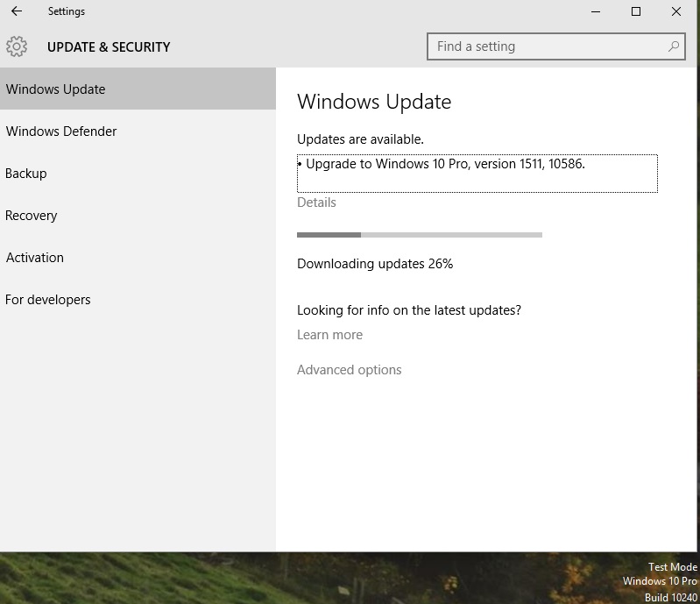Image resolution: width=700 pixels, height=604 pixels.
Task: Click the Learn more link
Action: click(x=330, y=335)
